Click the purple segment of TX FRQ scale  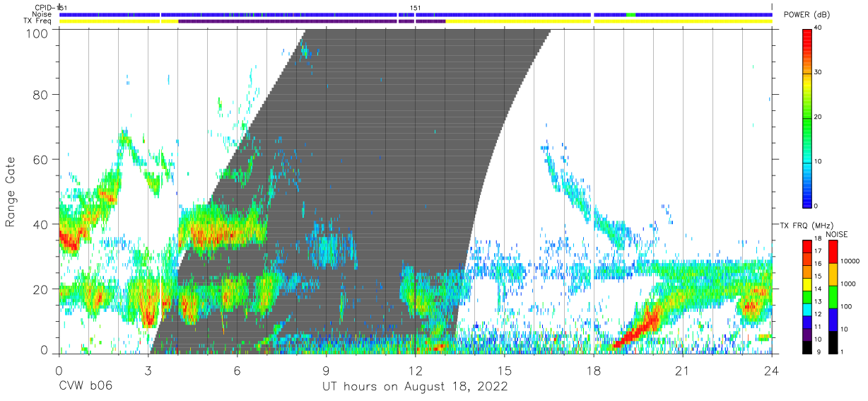[x=807, y=335]
